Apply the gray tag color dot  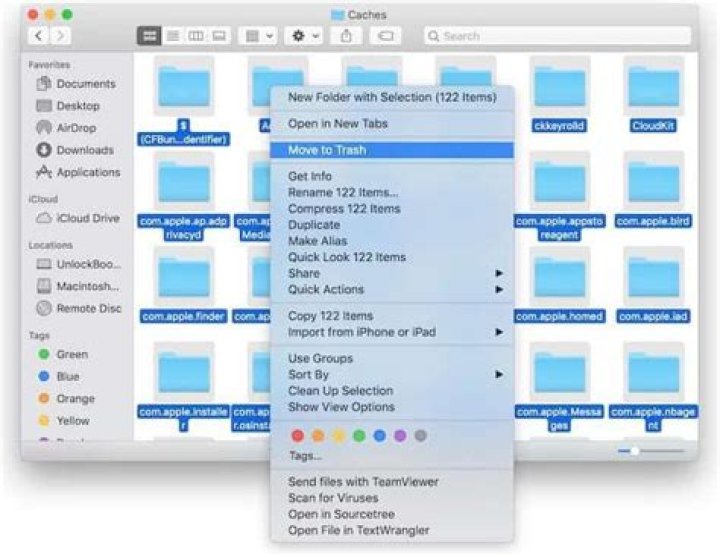421,435
